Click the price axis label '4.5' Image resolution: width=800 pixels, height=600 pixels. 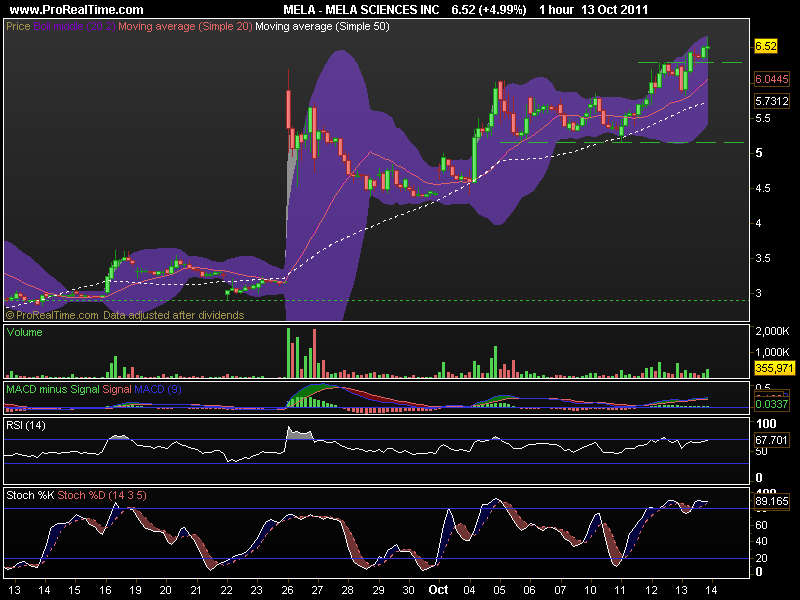coord(763,188)
